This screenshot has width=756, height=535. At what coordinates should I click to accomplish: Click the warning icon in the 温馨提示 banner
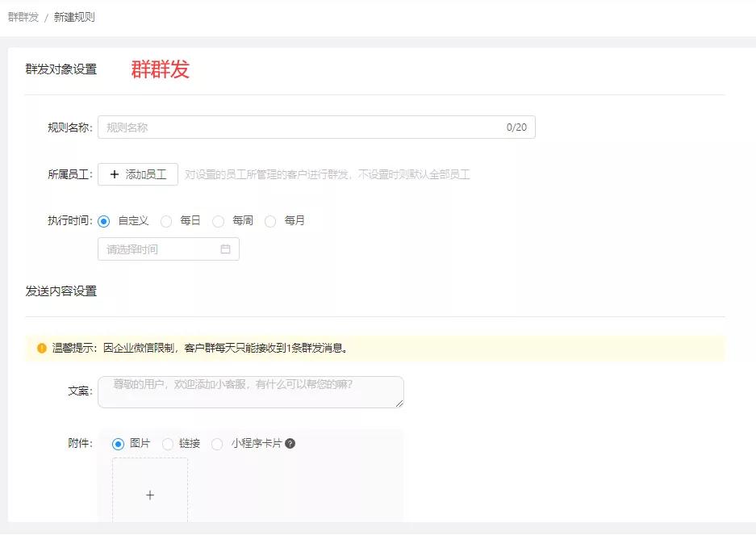[x=41, y=349]
